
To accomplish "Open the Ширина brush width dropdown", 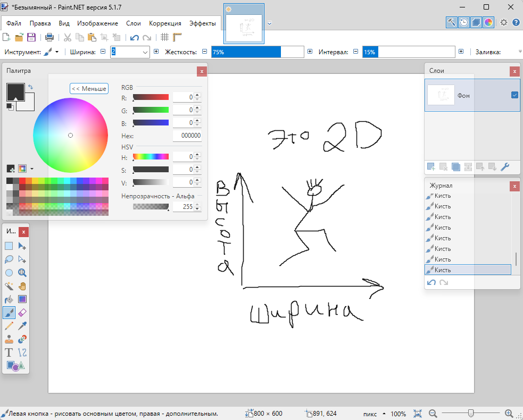I will 145,52.
